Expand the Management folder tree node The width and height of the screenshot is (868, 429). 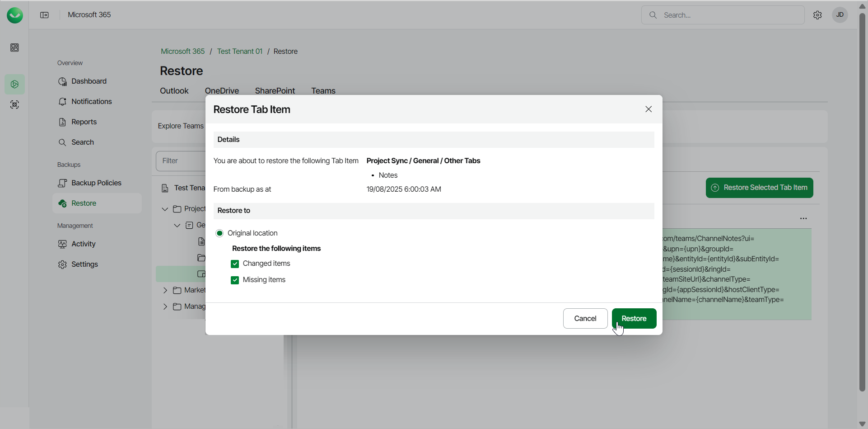(x=165, y=306)
